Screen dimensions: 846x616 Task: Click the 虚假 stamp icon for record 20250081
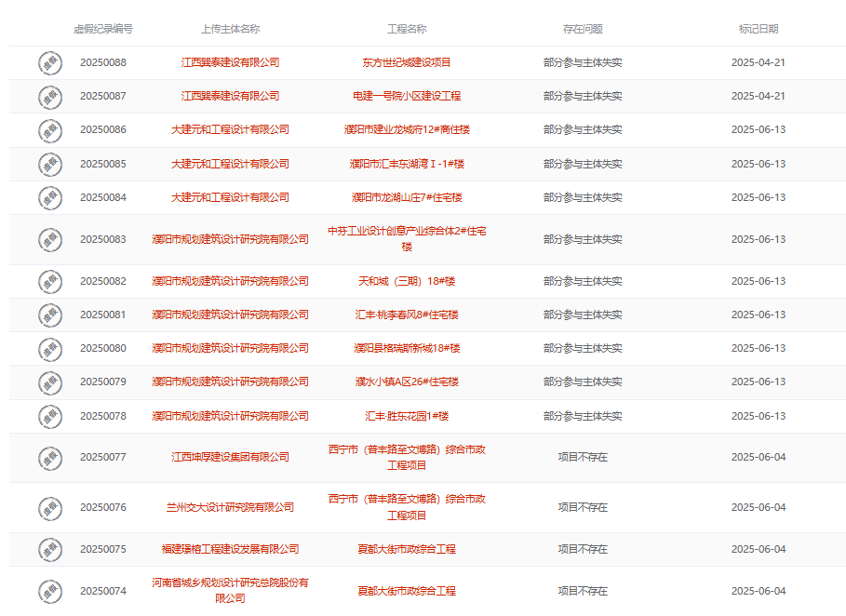coord(50,315)
